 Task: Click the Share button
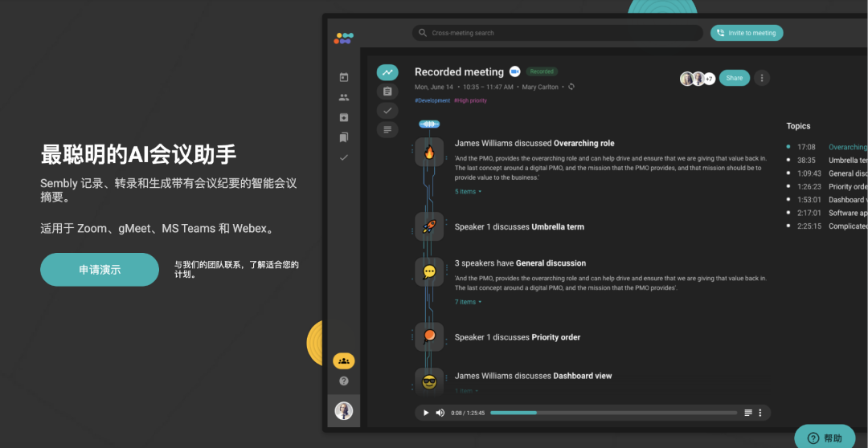735,78
